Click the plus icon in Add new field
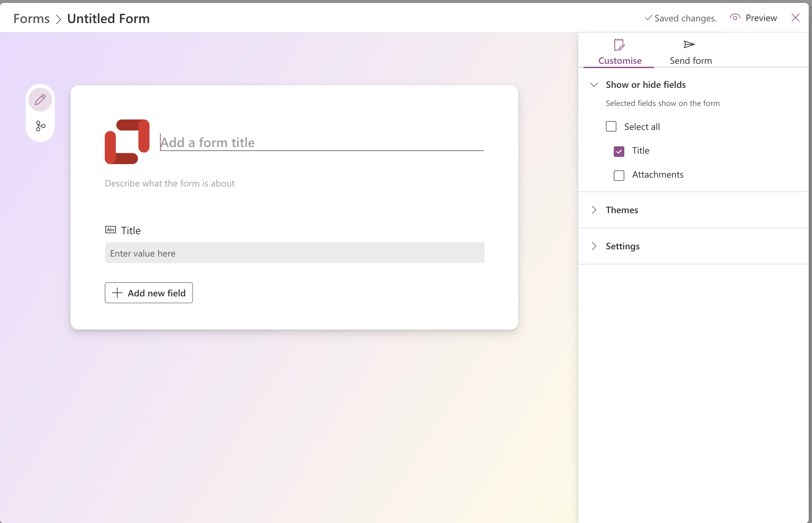Screen dimensions: 812x523 click(117, 293)
